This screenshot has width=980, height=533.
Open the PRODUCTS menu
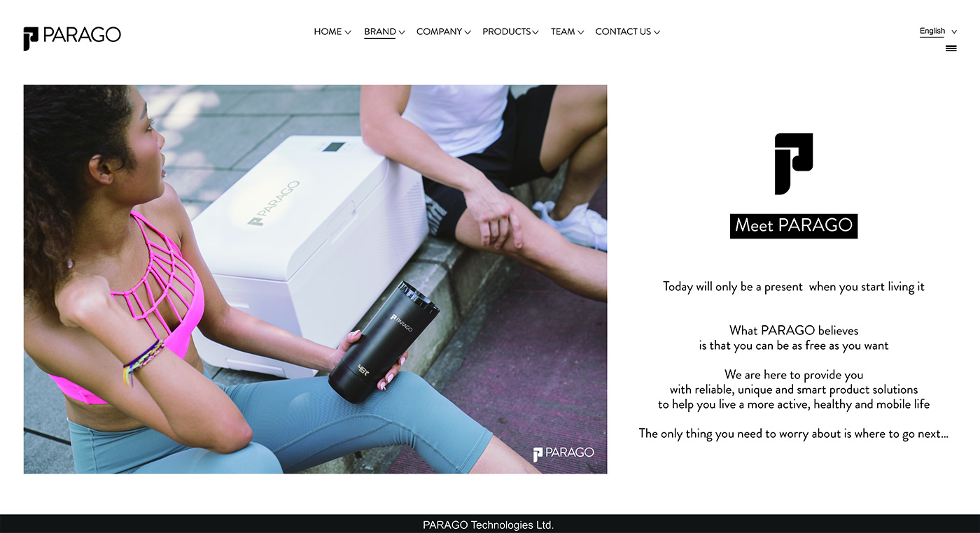click(506, 32)
